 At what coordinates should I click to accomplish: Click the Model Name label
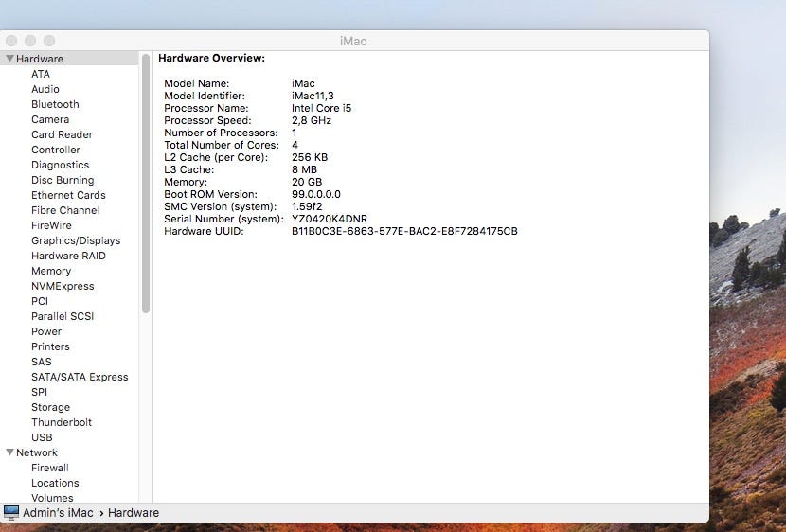[197, 83]
